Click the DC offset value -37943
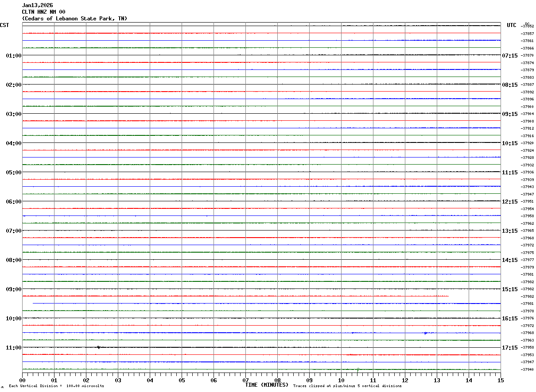Image resolution: width=536 pixels, height=392 pixels. click(x=527, y=187)
